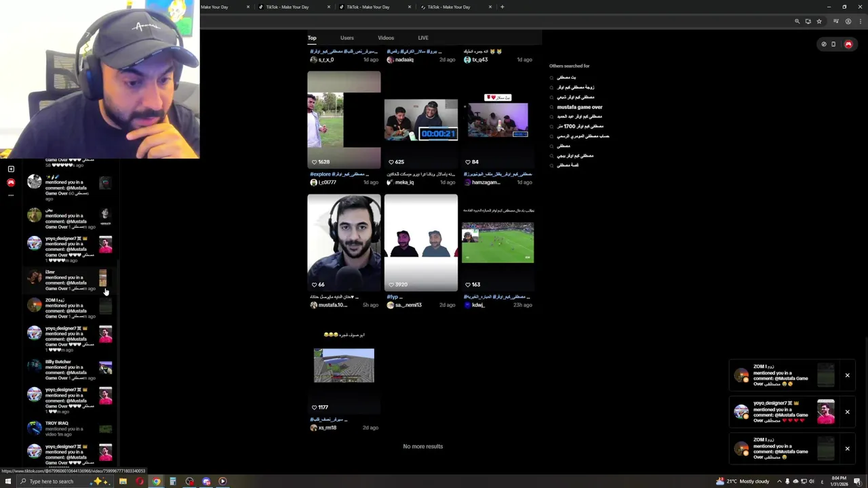Open video thumbnail with 625 likes
868x488 pixels.
(x=421, y=119)
